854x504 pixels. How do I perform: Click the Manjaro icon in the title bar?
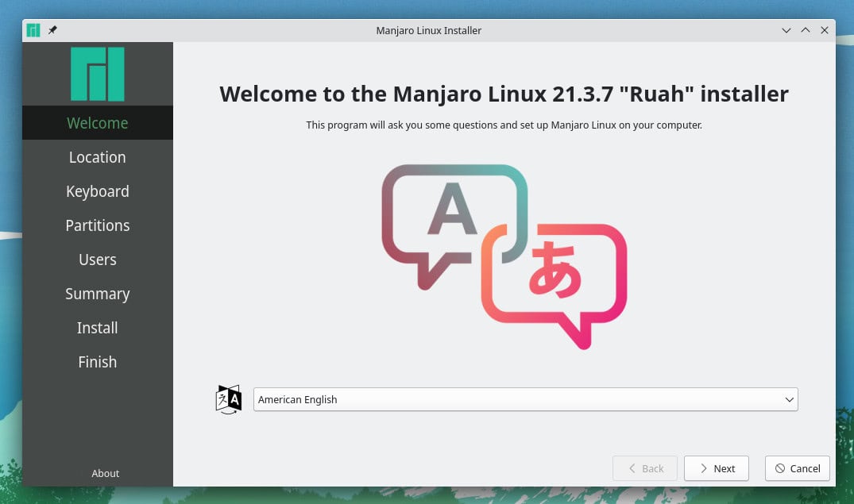click(x=33, y=30)
